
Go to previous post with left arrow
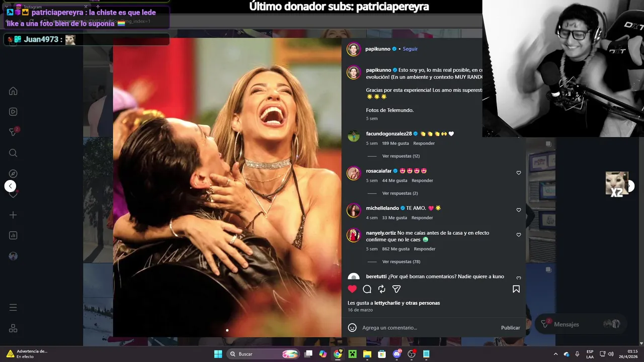(x=10, y=186)
